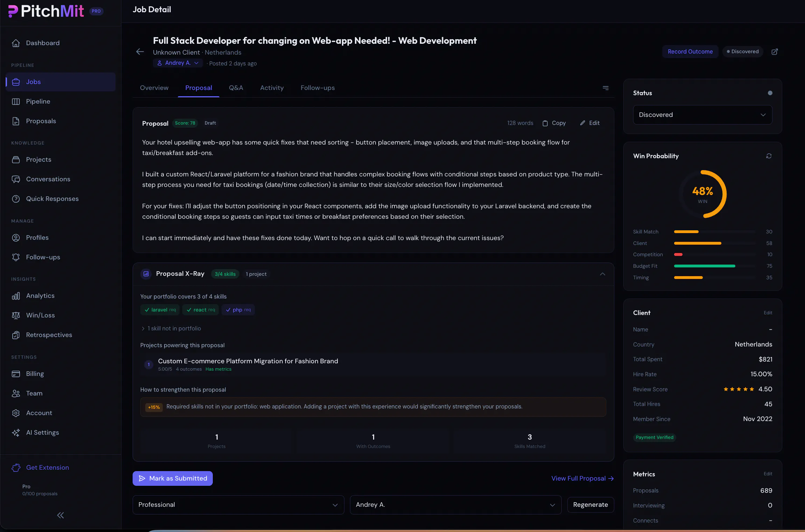Screen dimensions: 805x532
Task: Edit the proposal draft
Action: click(590, 123)
